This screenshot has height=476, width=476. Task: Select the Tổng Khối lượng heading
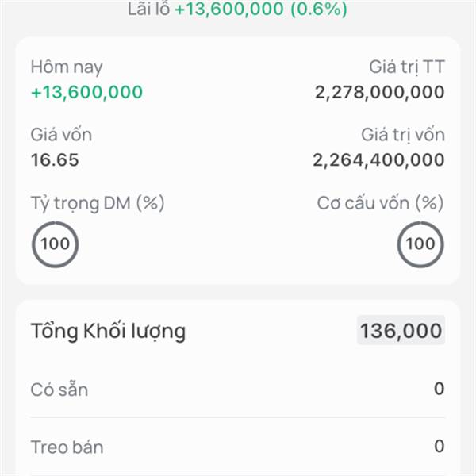pyautogui.click(x=108, y=331)
